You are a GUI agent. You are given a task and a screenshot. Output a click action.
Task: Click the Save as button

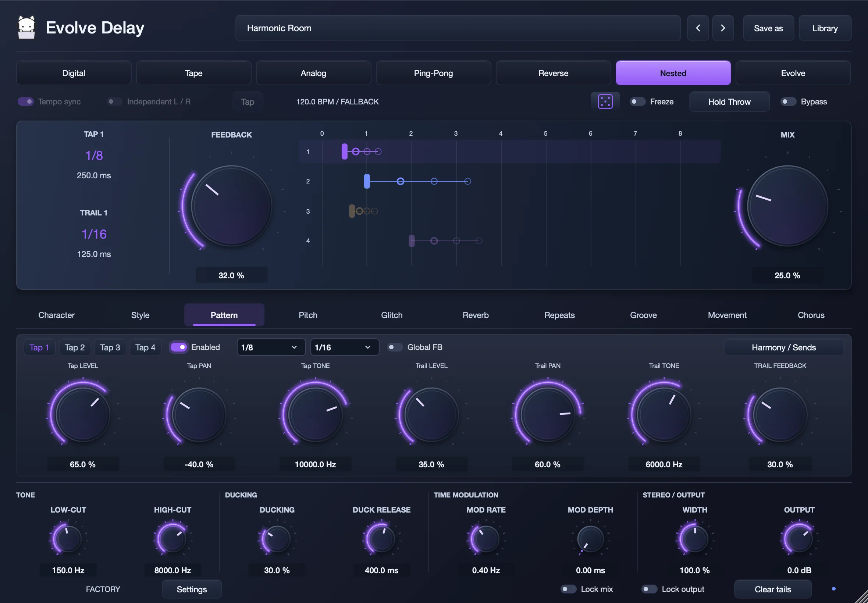768,28
